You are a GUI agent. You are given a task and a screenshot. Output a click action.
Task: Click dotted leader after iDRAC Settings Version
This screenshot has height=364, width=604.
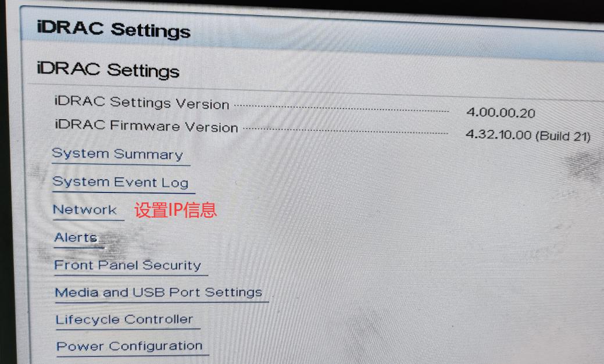pyautogui.click(x=341, y=108)
